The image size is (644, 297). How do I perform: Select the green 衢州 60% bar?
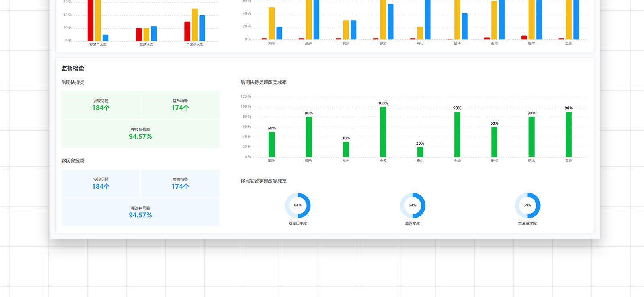coord(494,142)
